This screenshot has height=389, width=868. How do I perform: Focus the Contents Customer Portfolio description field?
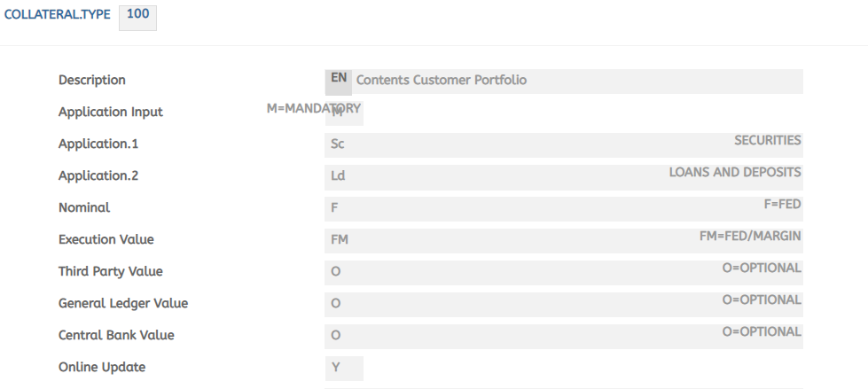[x=576, y=81]
